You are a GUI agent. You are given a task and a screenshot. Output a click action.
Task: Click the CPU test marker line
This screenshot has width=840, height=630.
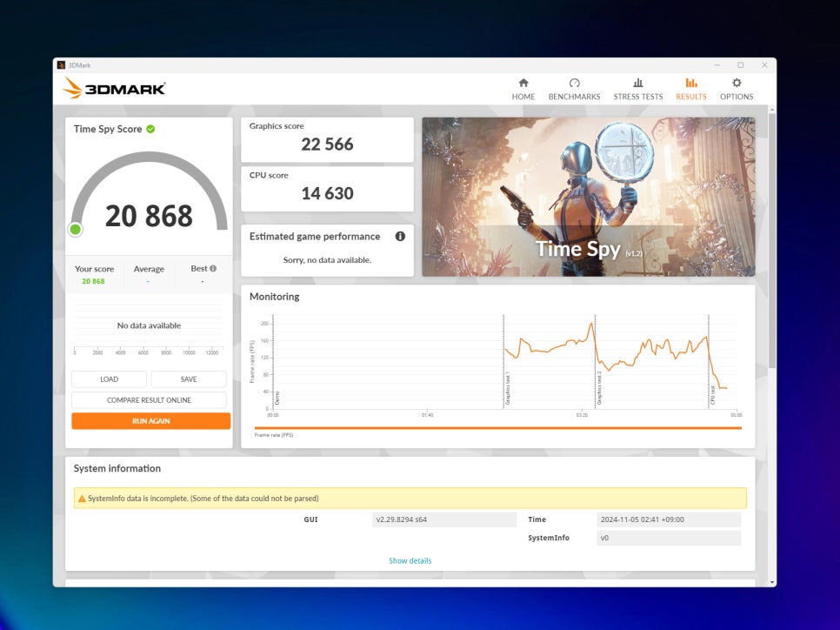[709, 361]
